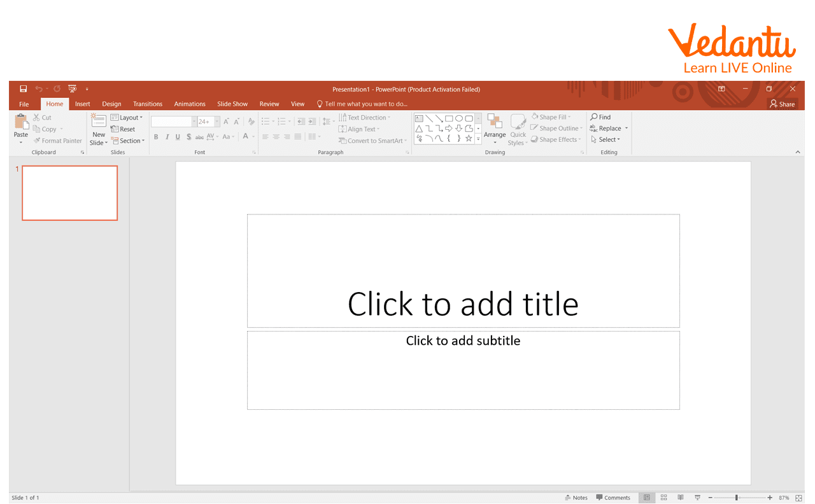Select slide 1 thumbnail in panel
Image resolution: width=815 pixels, height=504 pixels.
click(70, 193)
